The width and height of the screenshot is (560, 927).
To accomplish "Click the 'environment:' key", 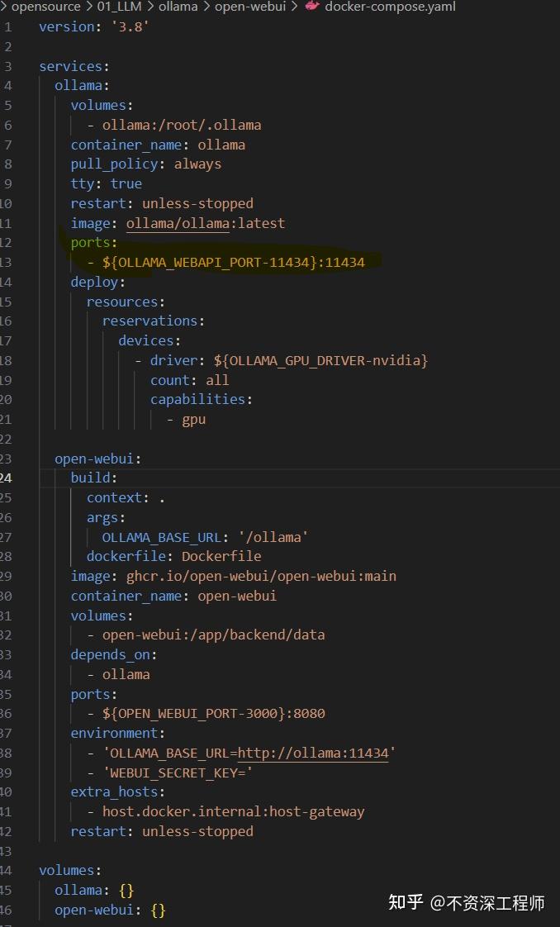I will 118,733.
